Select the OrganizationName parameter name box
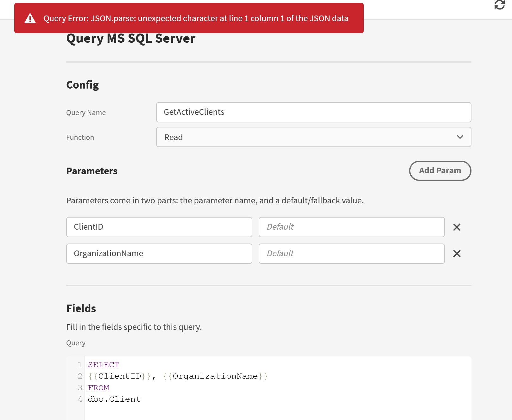The height and width of the screenshot is (420, 512). pyautogui.click(x=159, y=253)
